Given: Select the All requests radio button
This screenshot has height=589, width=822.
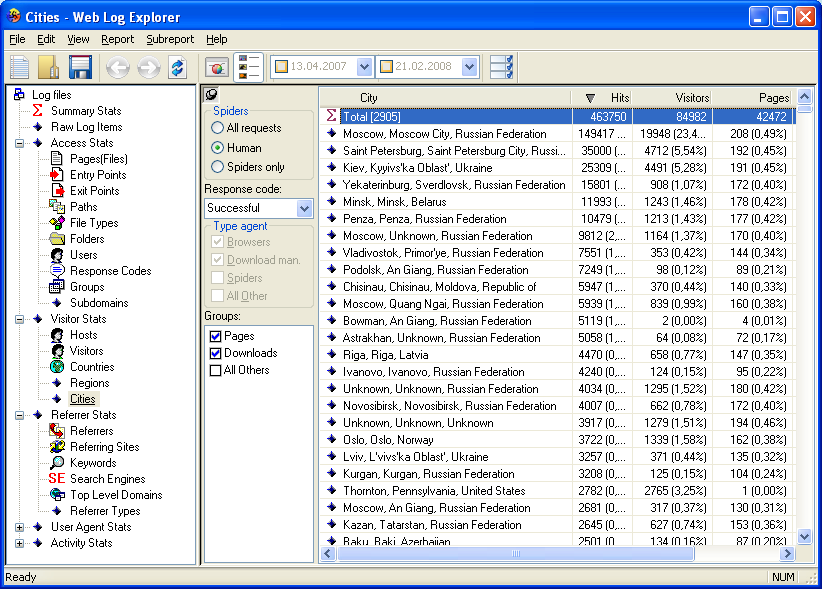Looking at the screenshot, I should coord(217,128).
